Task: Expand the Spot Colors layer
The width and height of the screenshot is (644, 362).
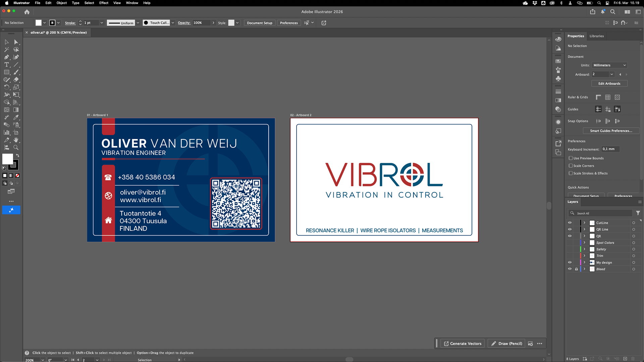Action: [x=584, y=243]
